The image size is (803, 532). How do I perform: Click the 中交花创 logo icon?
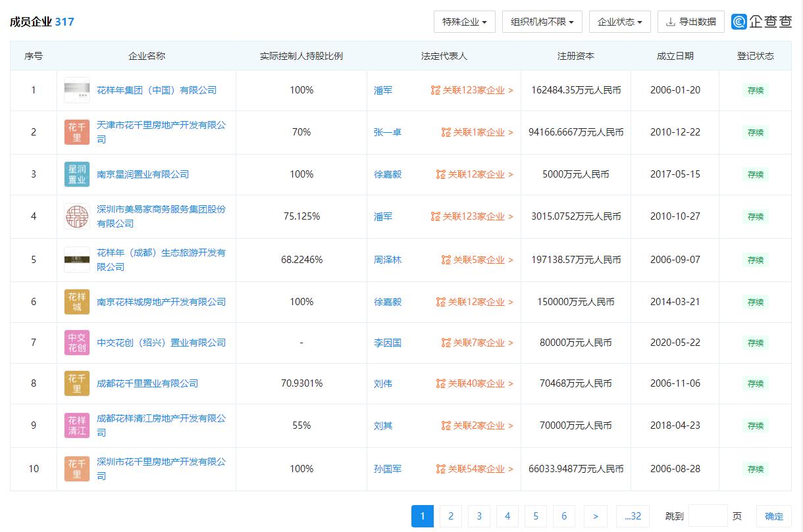(77, 343)
